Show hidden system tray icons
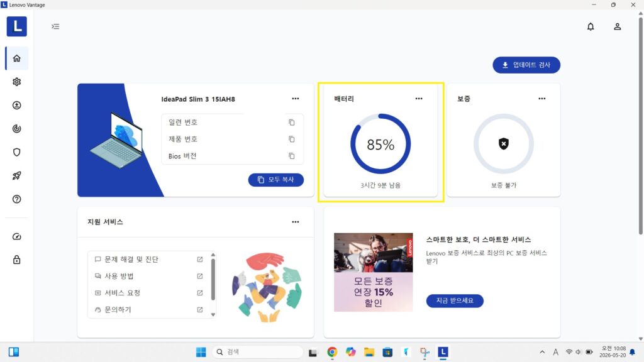This screenshot has height=362, width=644. click(542, 352)
